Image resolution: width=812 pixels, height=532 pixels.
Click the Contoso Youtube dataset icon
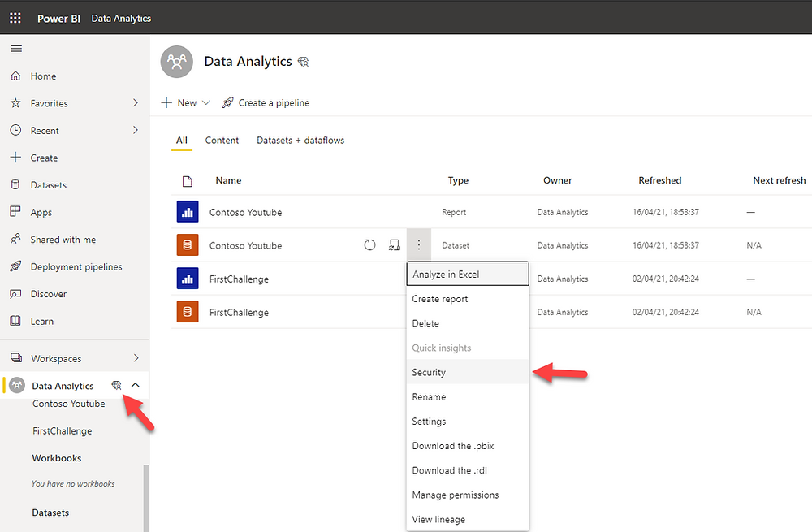[x=188, y=245]
